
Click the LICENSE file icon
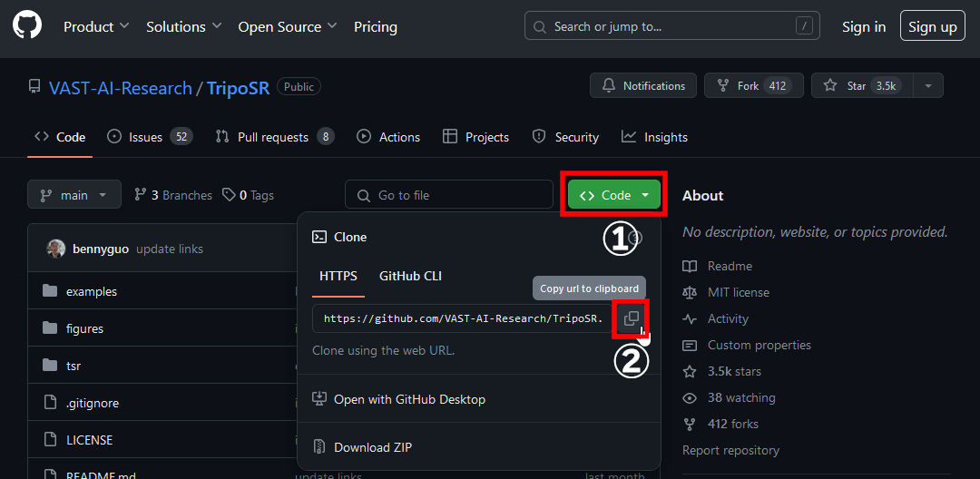pyautogui.click(x=50, y=440)
